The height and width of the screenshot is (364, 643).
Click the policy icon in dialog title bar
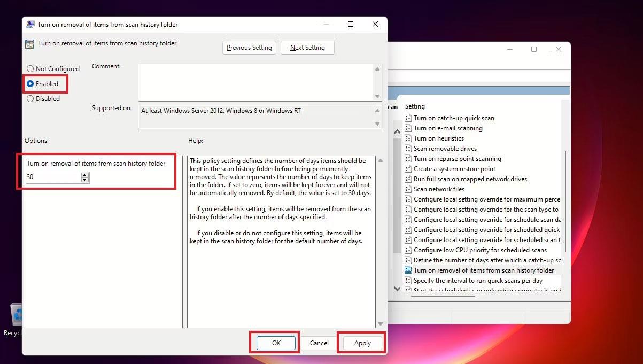tap(30, 25)
